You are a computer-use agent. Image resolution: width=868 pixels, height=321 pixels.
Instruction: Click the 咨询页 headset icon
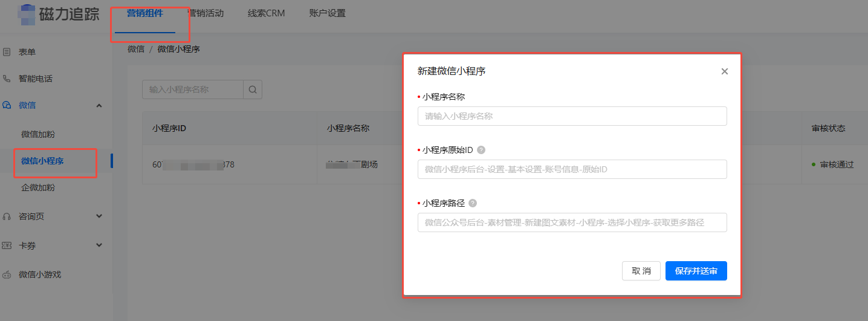point(7,216)
